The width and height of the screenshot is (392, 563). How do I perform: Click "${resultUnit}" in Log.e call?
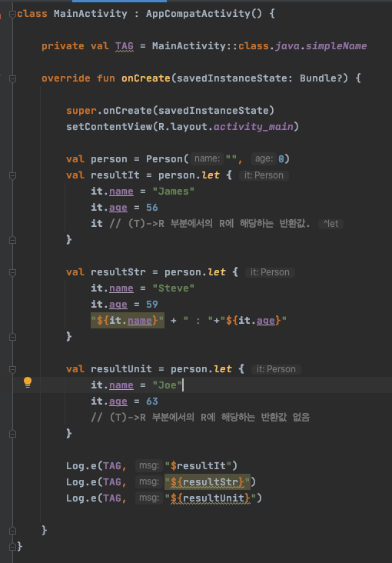click(x=210, y=498)
